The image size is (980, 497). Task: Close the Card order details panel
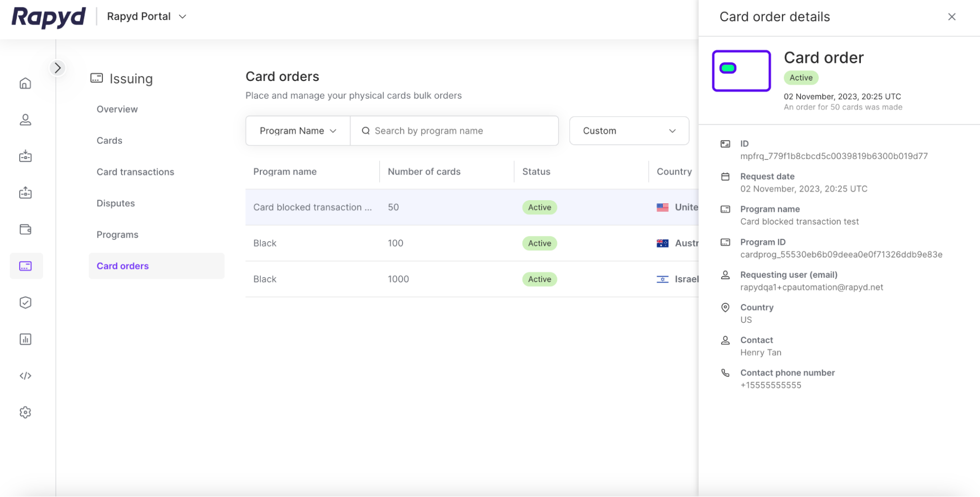coord(952,17)
